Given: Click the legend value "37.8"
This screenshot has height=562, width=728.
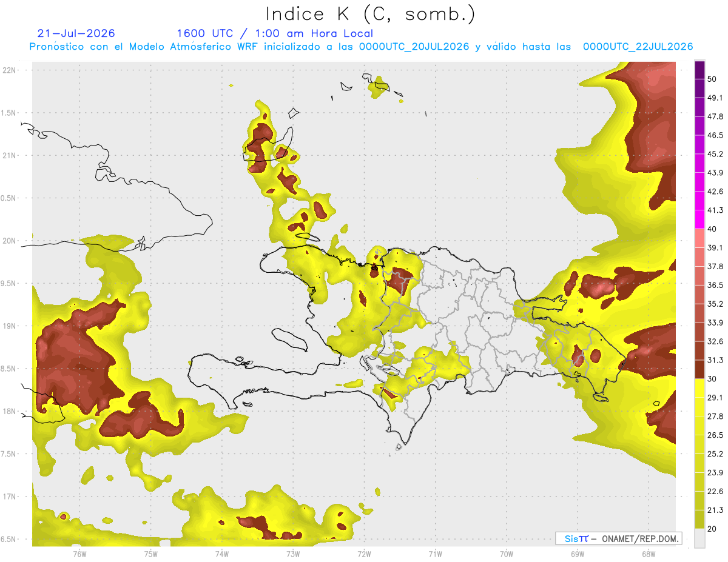Looking at the screenshot, I should click(x=715, y=266).
